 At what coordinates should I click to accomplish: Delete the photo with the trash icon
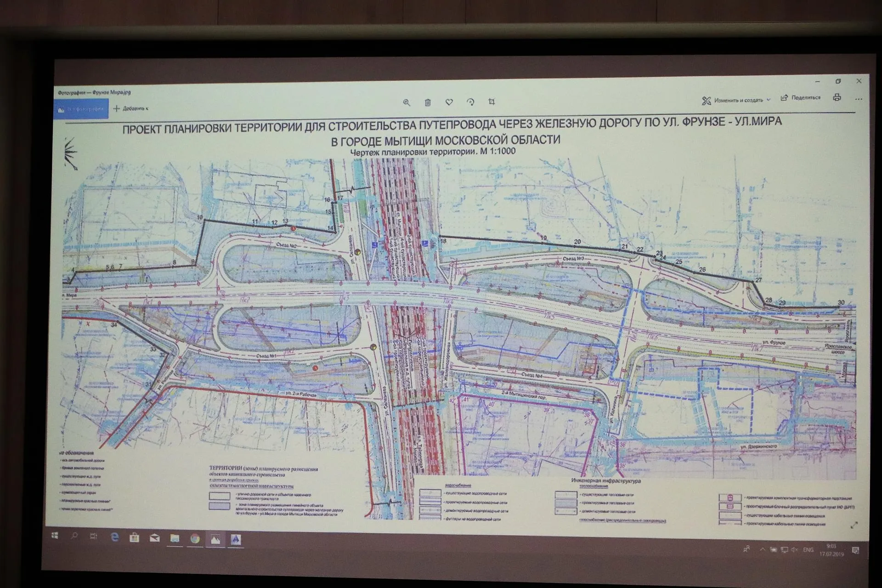[428, 102]
